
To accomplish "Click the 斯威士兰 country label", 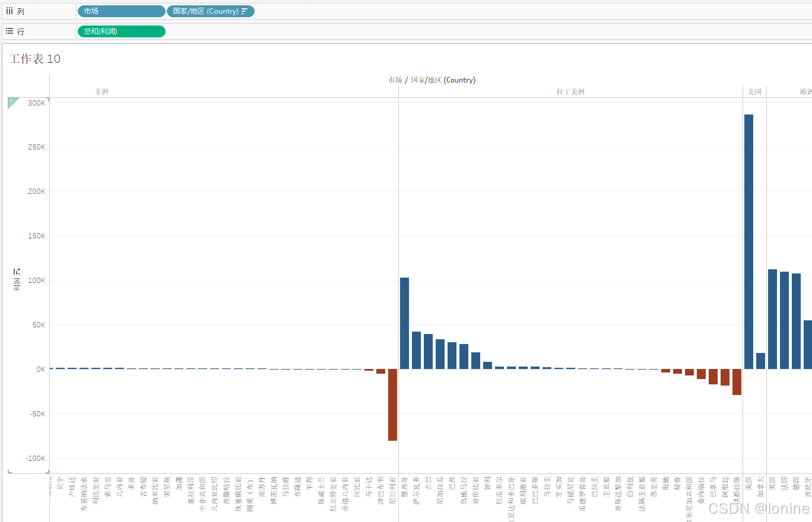I will [321, 489].
